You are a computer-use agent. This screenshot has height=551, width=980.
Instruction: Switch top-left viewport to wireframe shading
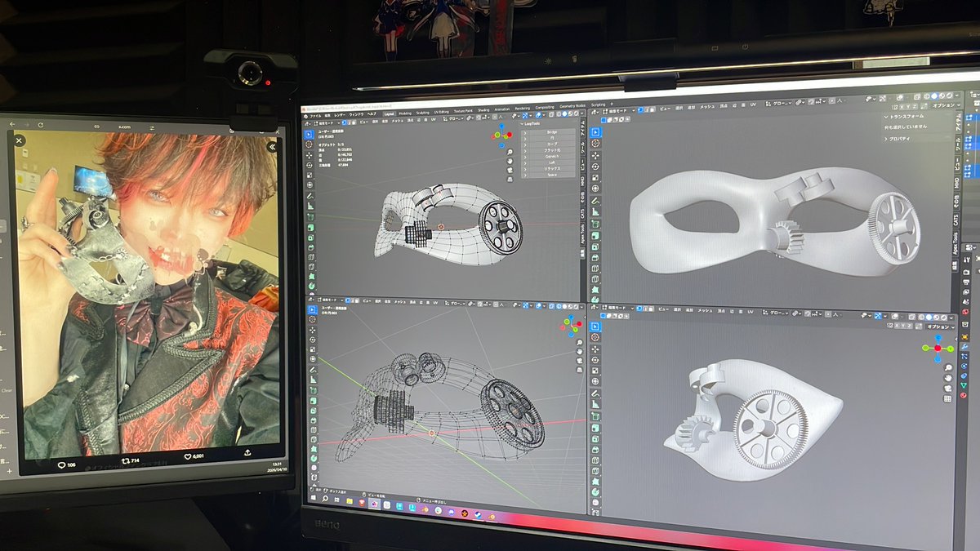point(559,114)
